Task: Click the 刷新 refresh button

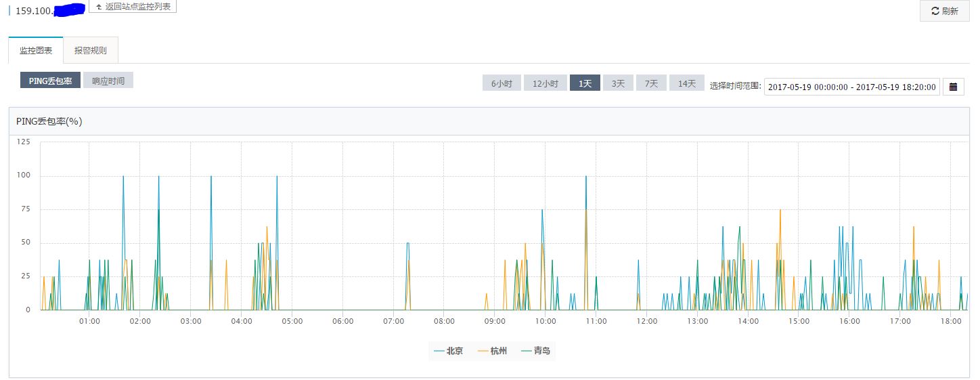Action: pyautogui.click(x=944, y=11)
